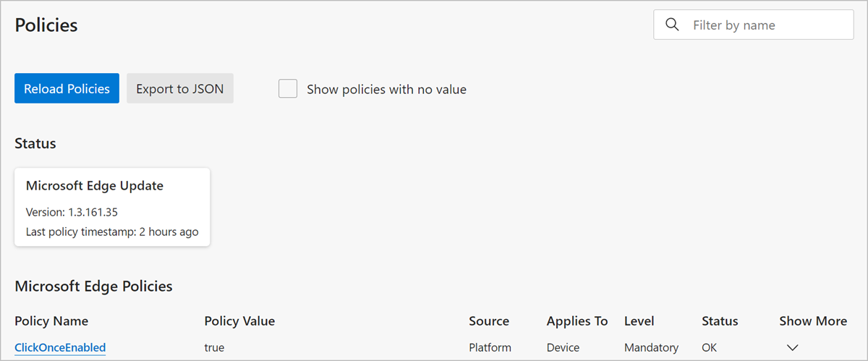This screenshot has height=361, width=868.
Task: Click the Policies page heading
Action: (46, 25)
